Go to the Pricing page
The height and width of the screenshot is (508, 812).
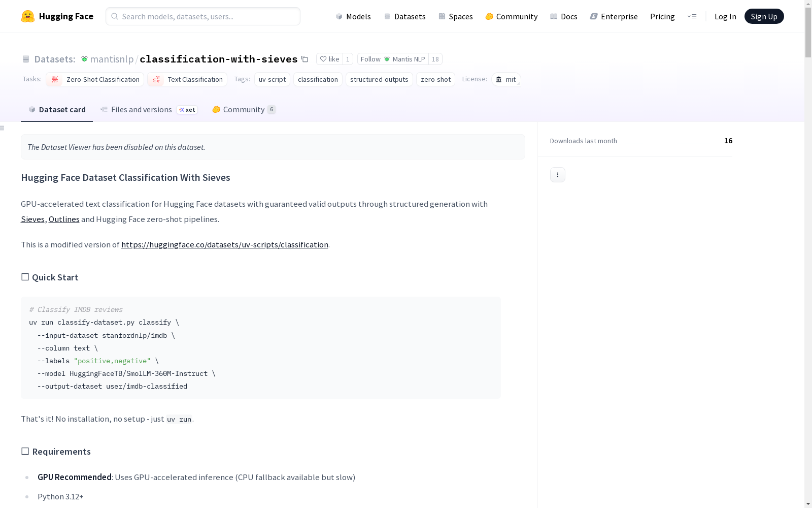pyautogui.click(x=662, y=16)
